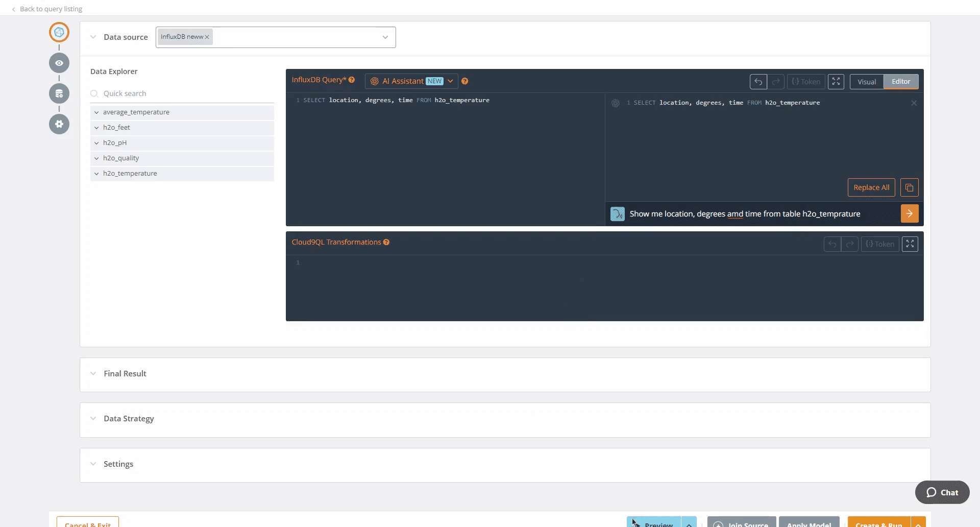This screenshot has width=980, height=527.
Task: Click Replace All button
Action: point(871,187)
